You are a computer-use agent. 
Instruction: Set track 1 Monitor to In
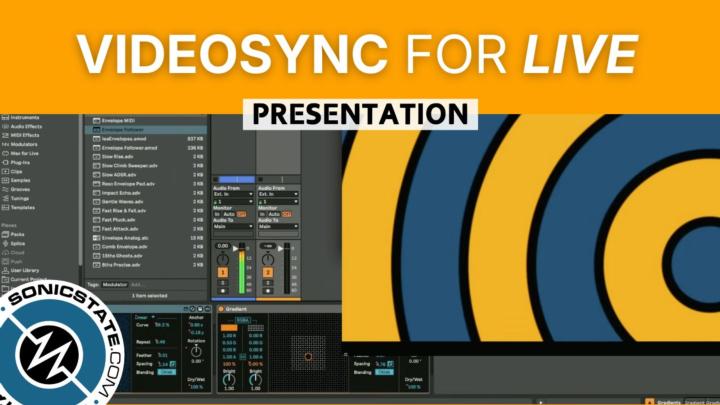[217, 214]
